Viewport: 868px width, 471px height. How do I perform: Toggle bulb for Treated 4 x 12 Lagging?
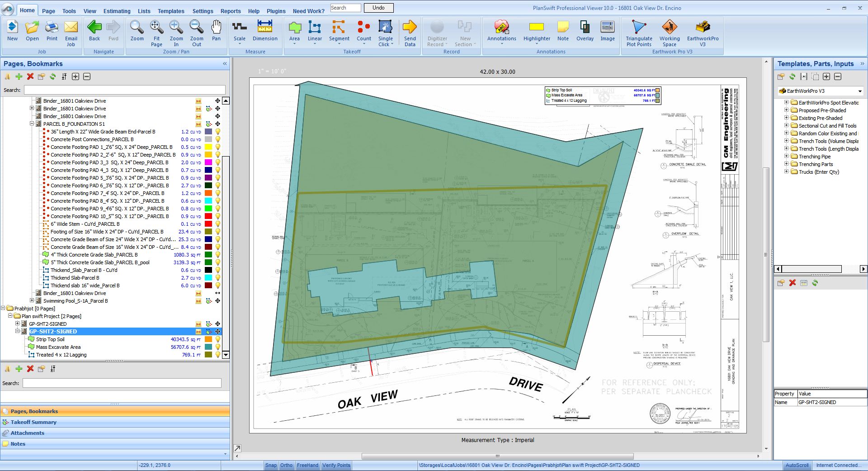click(218, 355)
